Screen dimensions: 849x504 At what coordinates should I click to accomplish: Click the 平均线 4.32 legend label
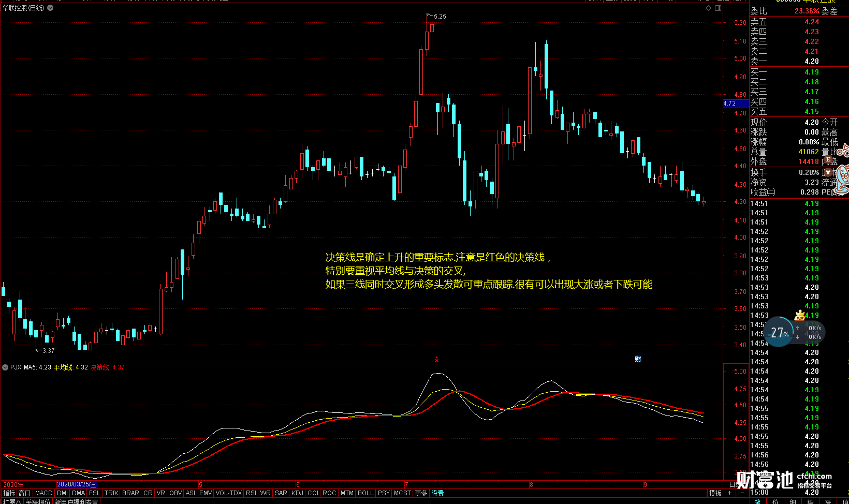click(71, 367)
